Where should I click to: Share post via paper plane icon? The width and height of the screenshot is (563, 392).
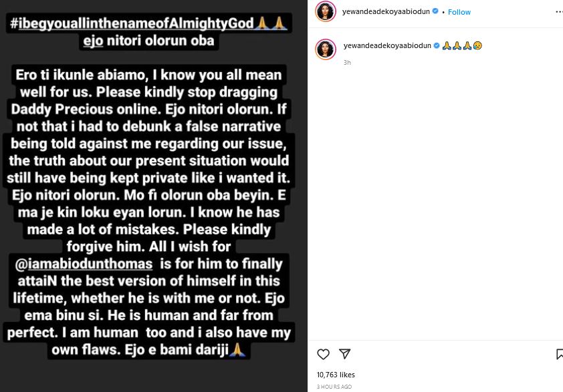pos(345,354)
